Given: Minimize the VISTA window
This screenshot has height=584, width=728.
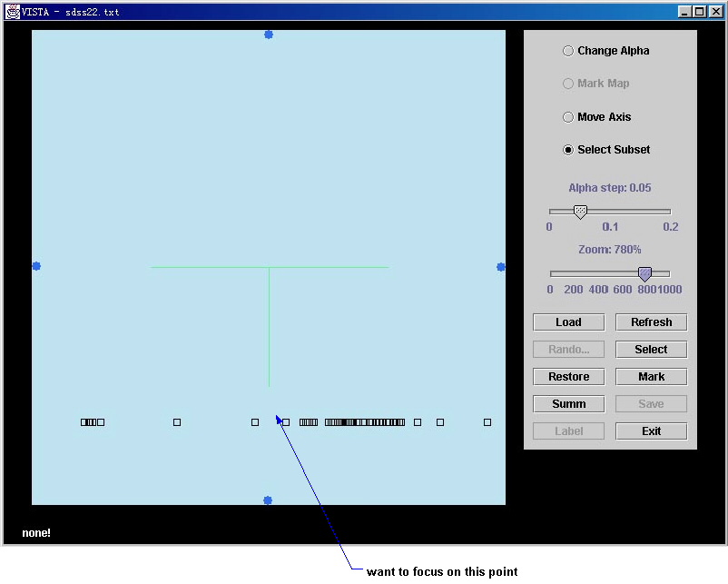Looking at the screenshot, I should point(685,12).
